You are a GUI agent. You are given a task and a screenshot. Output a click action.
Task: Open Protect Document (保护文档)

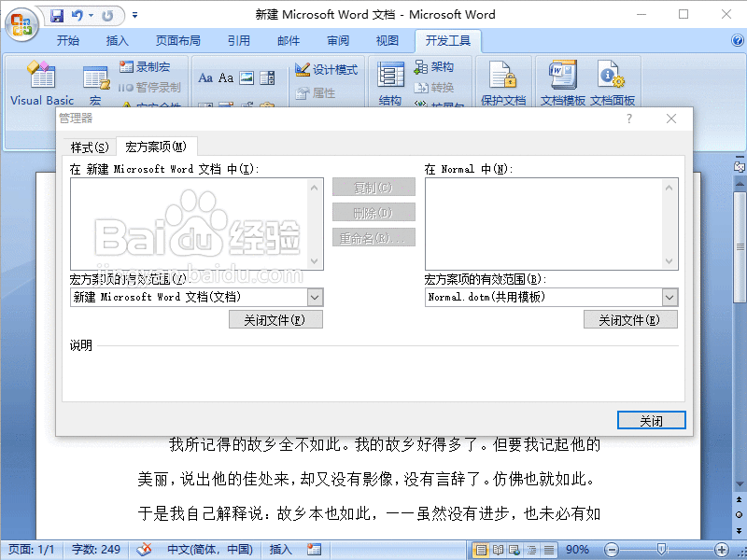click(503, 82)
